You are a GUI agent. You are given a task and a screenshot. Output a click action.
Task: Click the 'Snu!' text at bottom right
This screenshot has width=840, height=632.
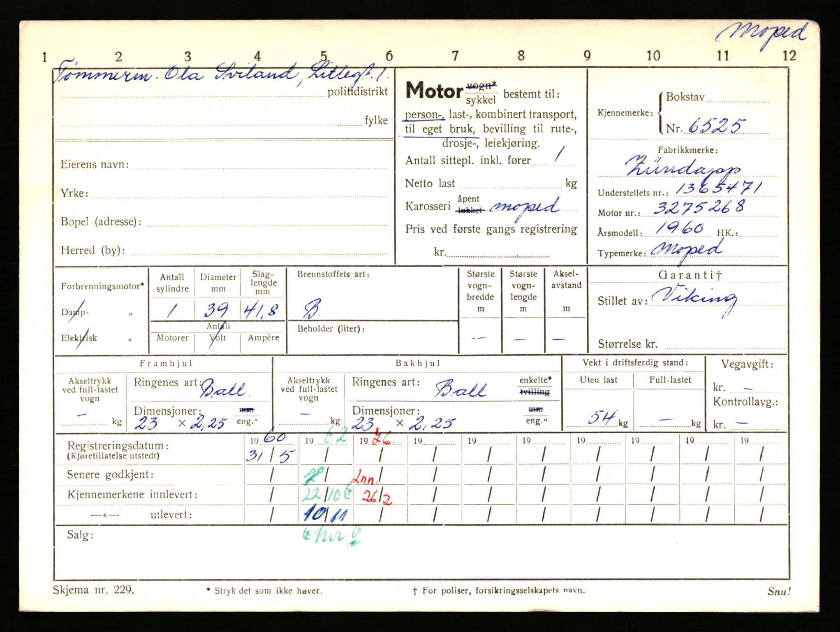(779, 592)
